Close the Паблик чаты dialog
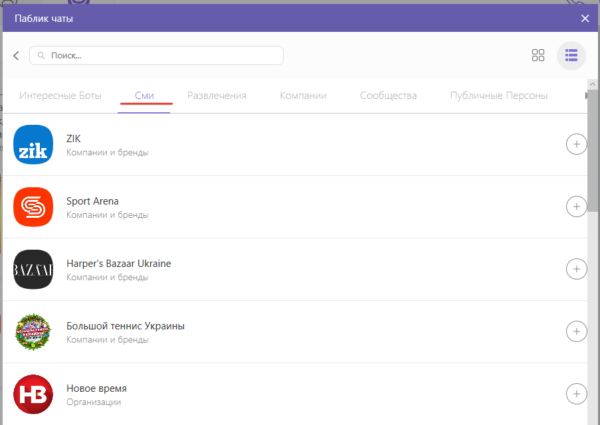 [x=585, y=18]
